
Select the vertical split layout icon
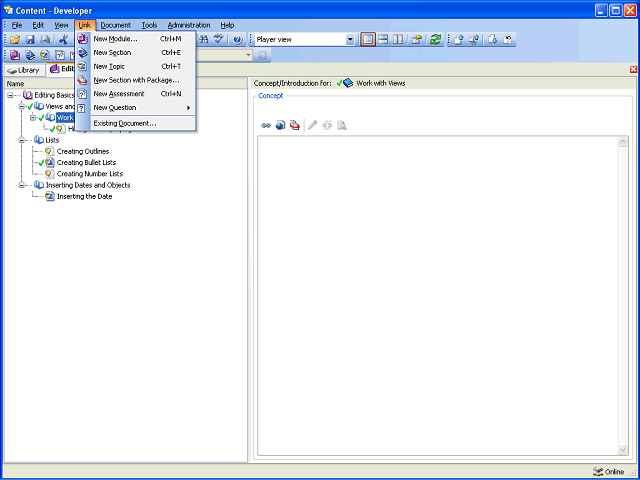398,40
